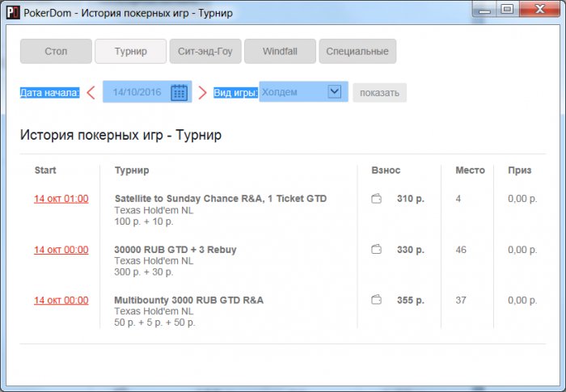This screenshot has height=392, width=566.
Task: Click the Приз column header
Action: coord(519,171)
